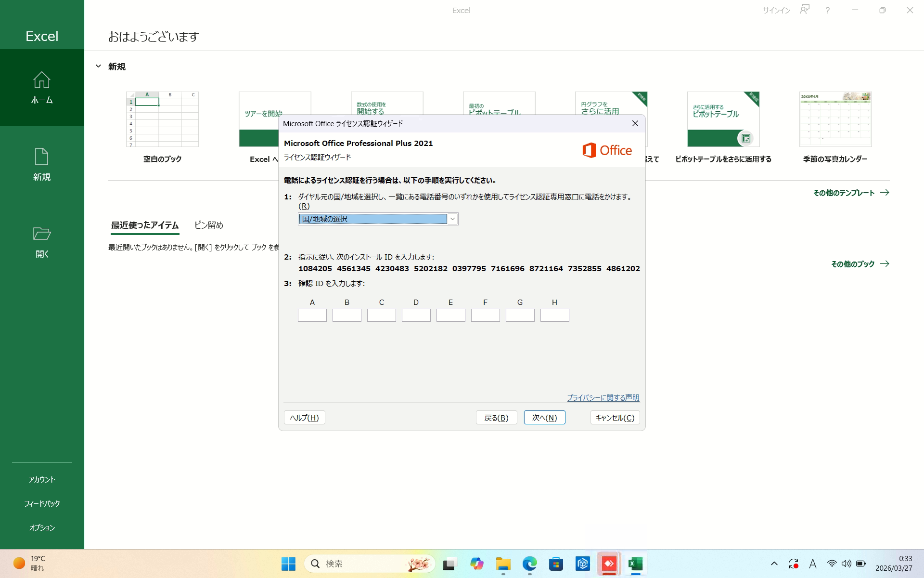
Task: Click confirmation ID field A
Action: [312, 315]
